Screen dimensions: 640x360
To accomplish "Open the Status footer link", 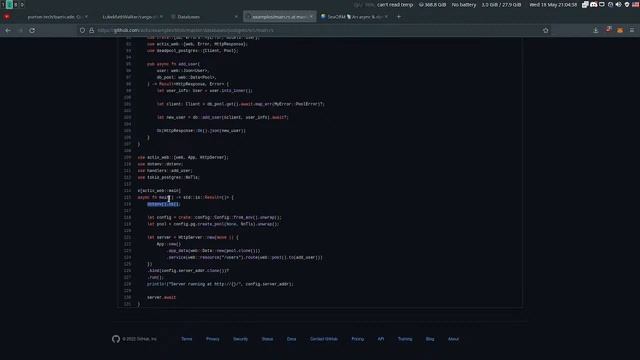I will [x=267, y=339].
